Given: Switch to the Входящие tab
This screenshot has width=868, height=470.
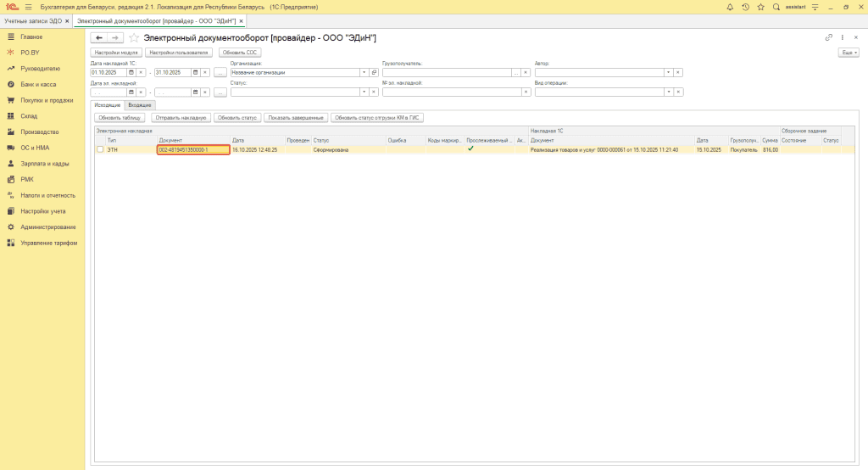Looking at the screenshot, I should [x=140, y=104].
